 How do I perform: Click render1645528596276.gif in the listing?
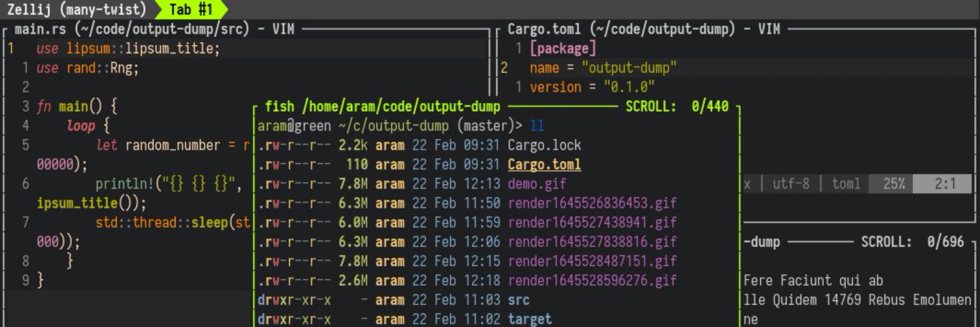592,281
